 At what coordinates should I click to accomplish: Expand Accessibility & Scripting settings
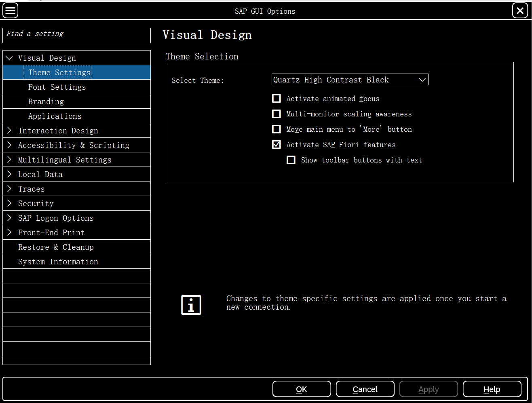tap(9, 145)
